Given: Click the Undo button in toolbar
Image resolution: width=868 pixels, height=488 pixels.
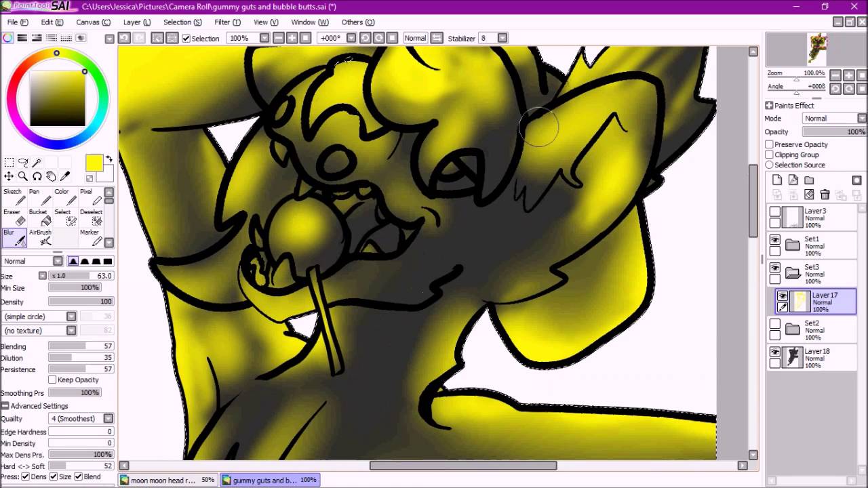Looking at the screenshot, I should coord(124,38).
